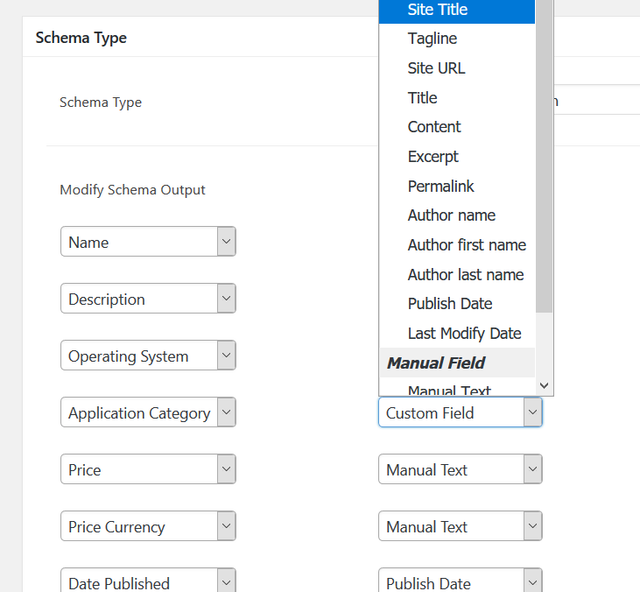640x592 pixels.
Task: Click the Schema Type panel heading
Action: tap(81, 38)
